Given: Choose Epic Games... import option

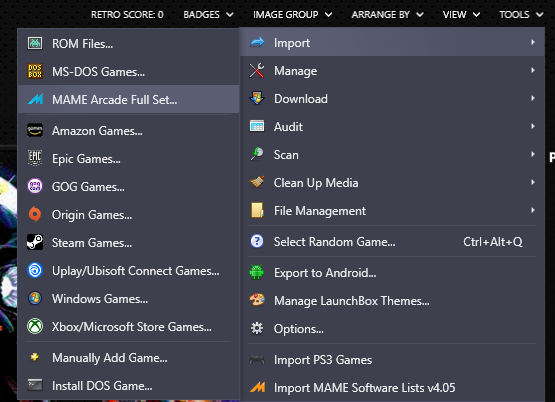Looking at the screenshot, I should (x=128, y=158).
